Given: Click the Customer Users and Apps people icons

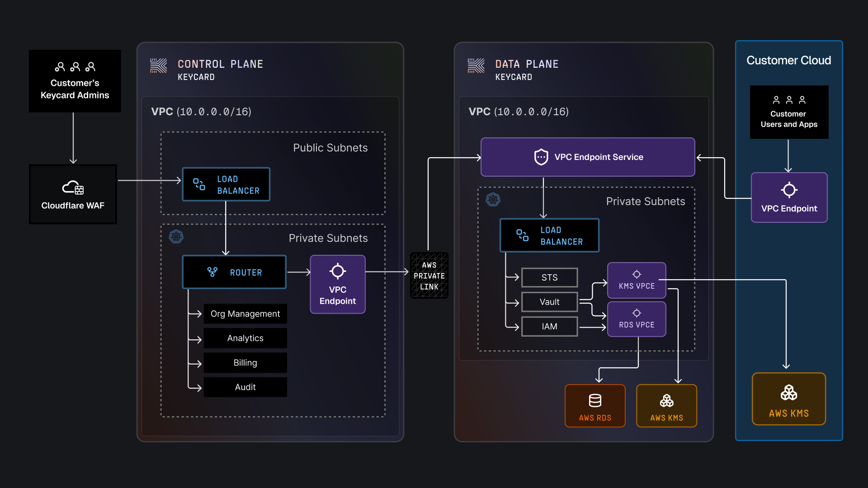Looking at the screenshot, I should tap(788, 99).
